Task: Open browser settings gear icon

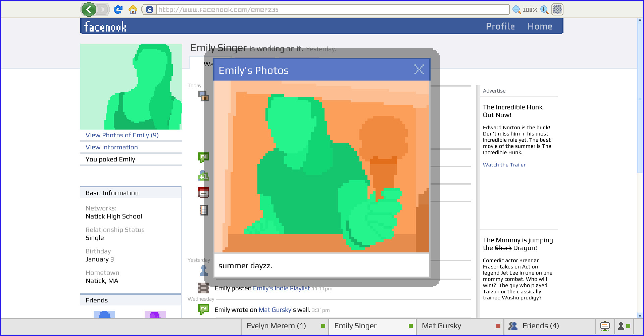Action: point(557,9)
